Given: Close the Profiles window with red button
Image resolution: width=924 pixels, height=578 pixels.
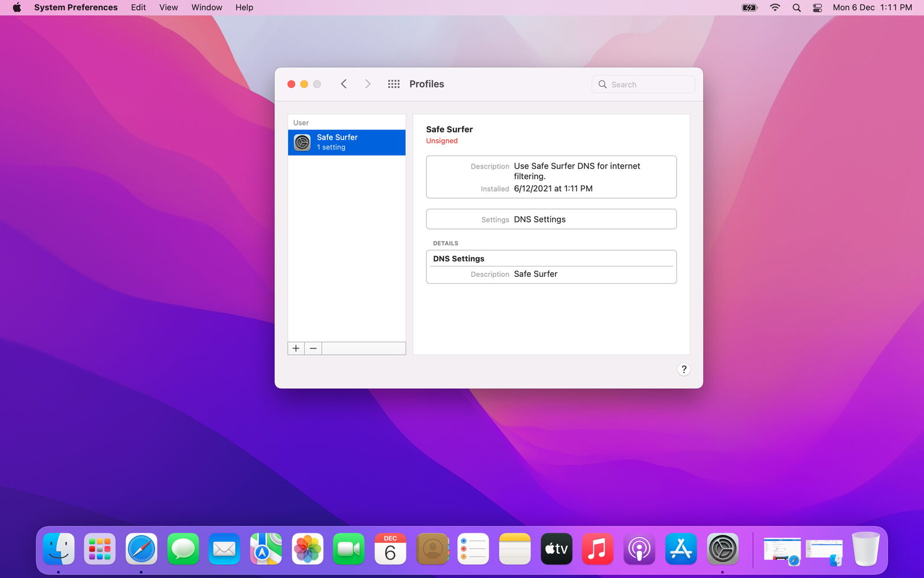Looking at the screenshot, I should click(x=291, y=84).
